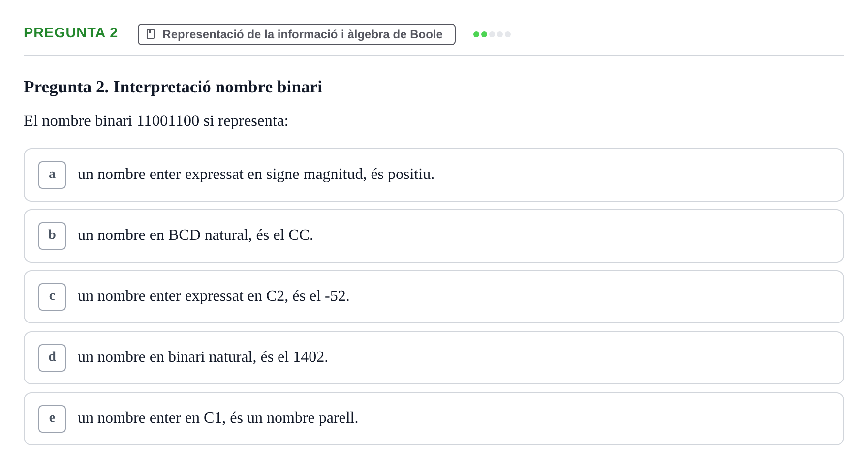This screenshot has width=868, height=469.
Task: Select the letter 'b' answer badge
Action: (52, 236)
